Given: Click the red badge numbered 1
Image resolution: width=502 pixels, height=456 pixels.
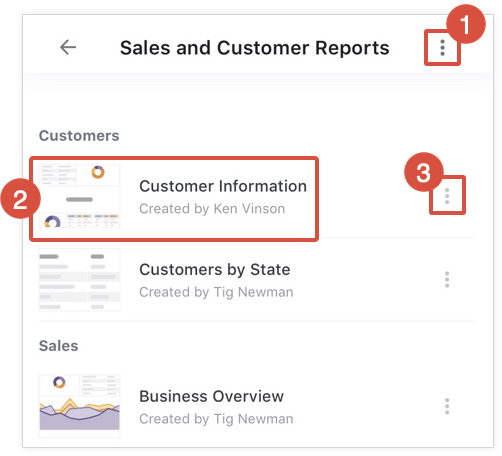Looking at the screenshot, I should tap(466, 24).
